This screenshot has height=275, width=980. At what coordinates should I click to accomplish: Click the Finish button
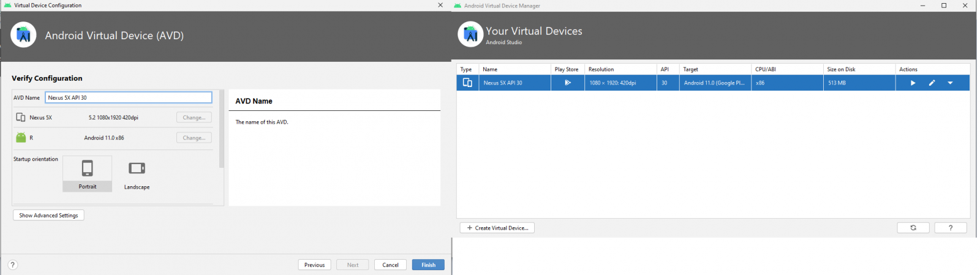click(428, 265)
